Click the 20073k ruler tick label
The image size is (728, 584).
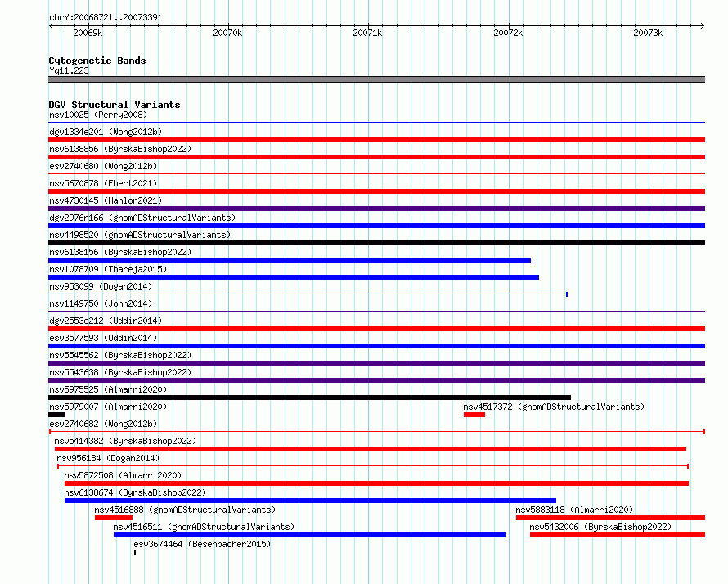tap(648, 33)
